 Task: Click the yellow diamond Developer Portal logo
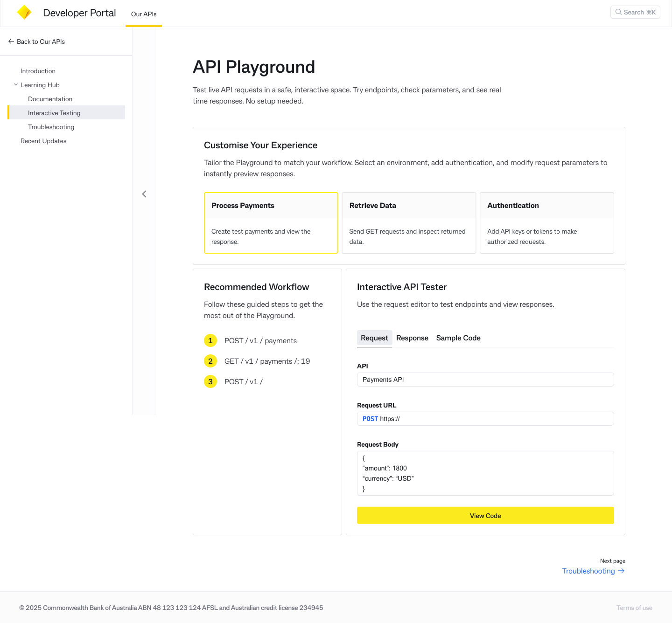[24, 12]
